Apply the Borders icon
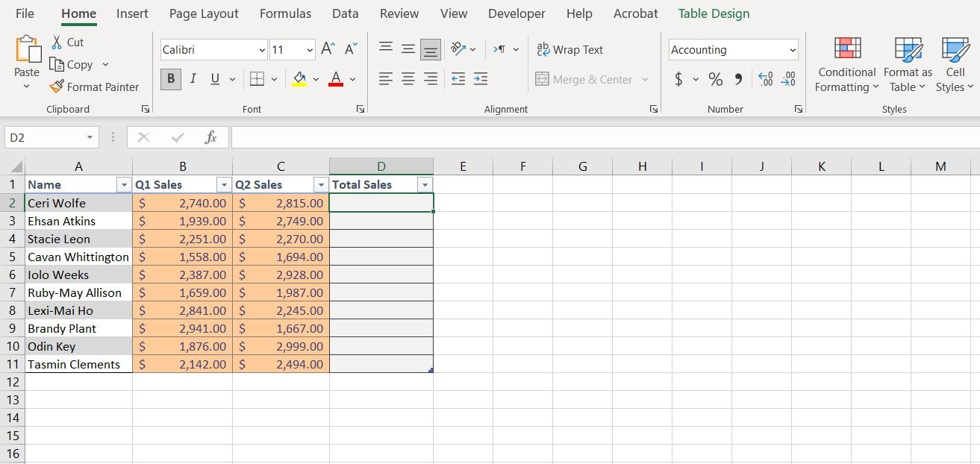The width and height of the screenshot is (980, 464). click(x=257, y=79)
